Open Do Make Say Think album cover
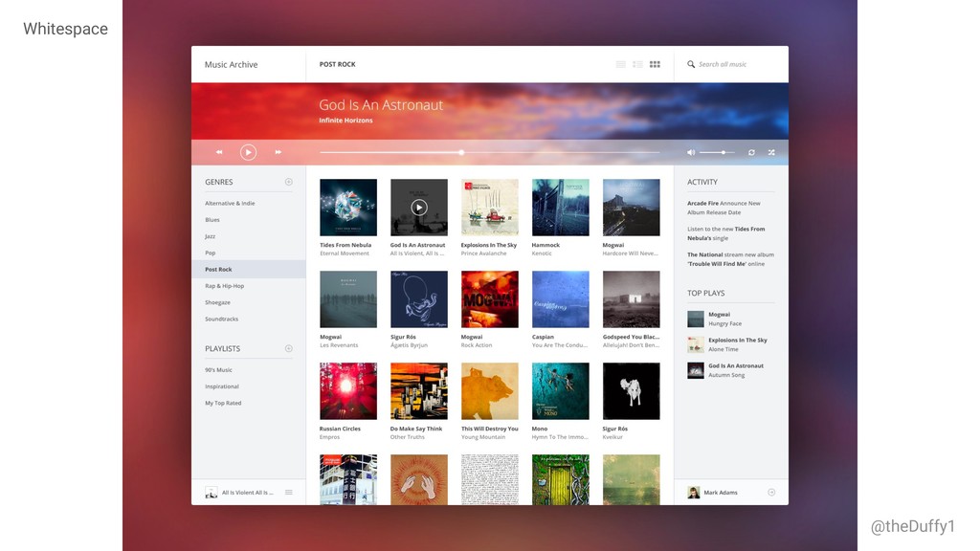Viewport: 980px width, 551px height. coord(419,391)
